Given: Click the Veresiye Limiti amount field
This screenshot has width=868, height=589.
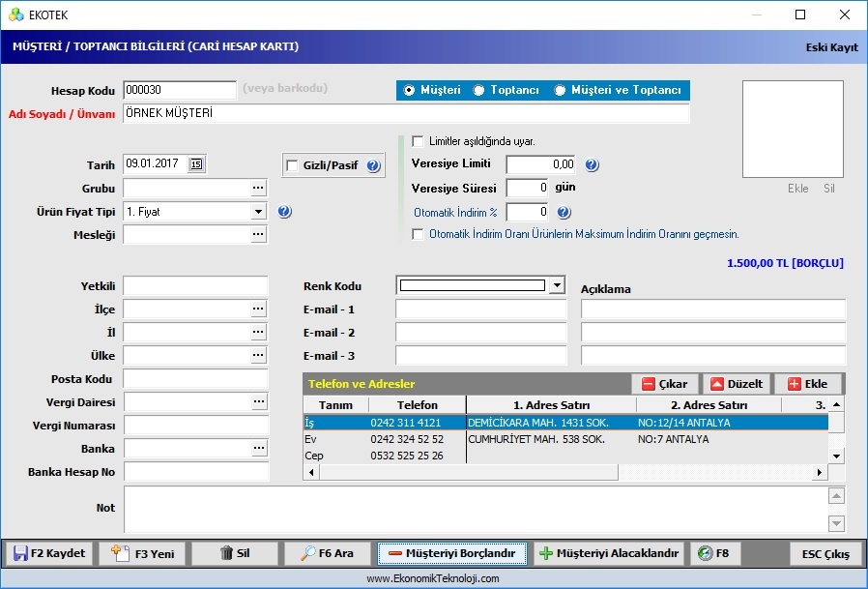Looking at the screenshot, I should (x=541, y=164).
